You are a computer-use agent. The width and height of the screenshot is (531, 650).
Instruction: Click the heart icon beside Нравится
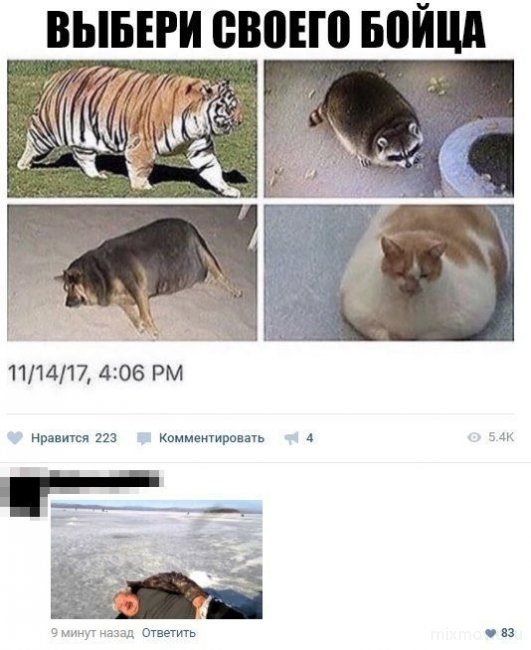point(15,438)
